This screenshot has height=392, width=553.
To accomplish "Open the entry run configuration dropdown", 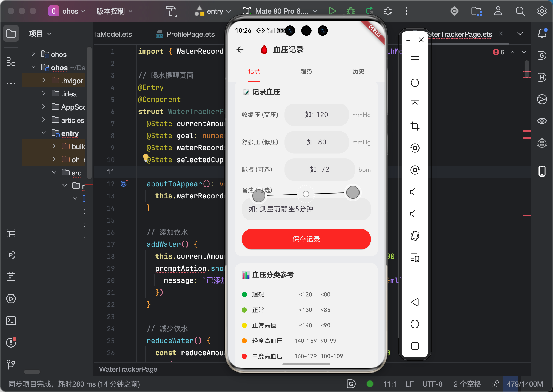I will coord(213,11).
